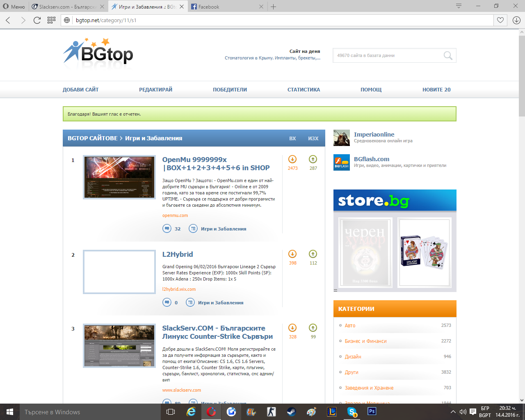Open Skype from the taskbar
The width and height of the screenshot is (525, 420).
352,412
